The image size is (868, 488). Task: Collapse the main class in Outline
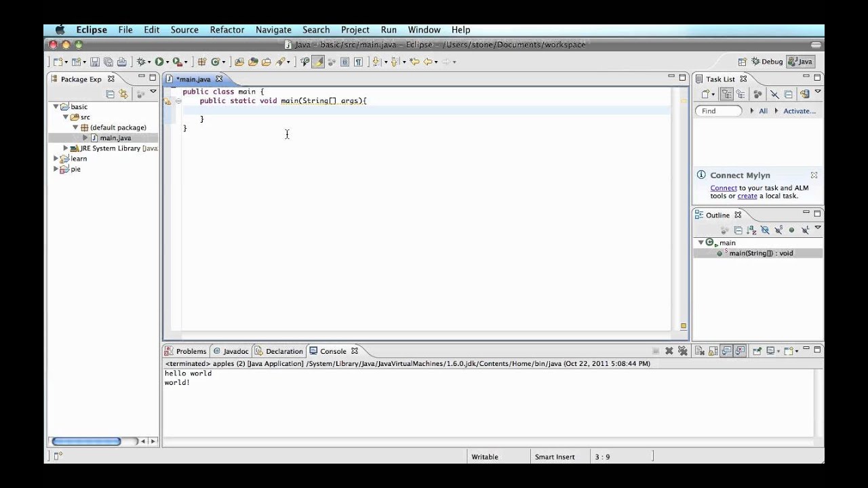pos(701,242)
